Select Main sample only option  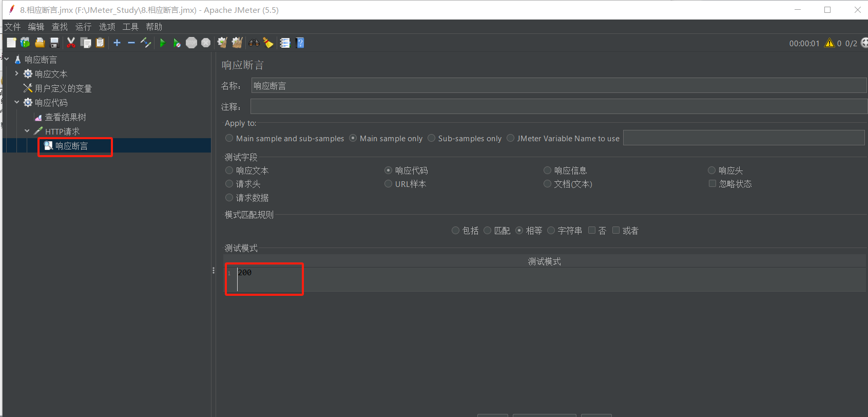point(353,138)
